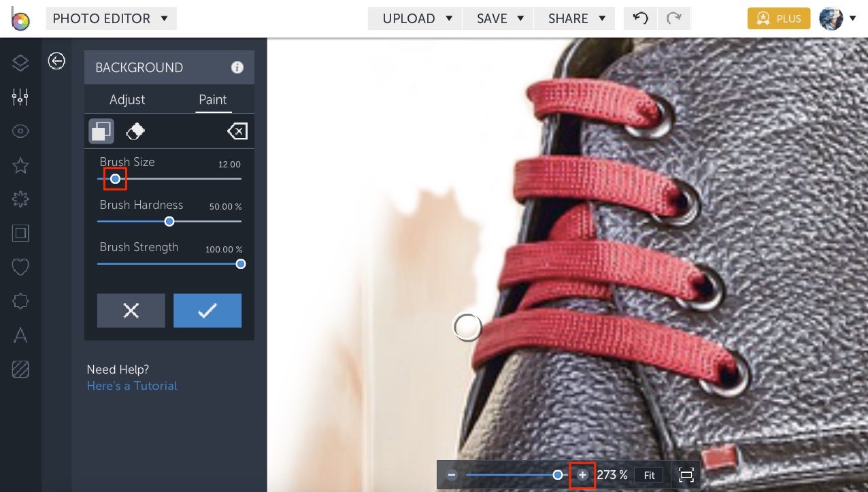Activate the clear strokes backspace icon
868x492 pixels.
point(237,131)
